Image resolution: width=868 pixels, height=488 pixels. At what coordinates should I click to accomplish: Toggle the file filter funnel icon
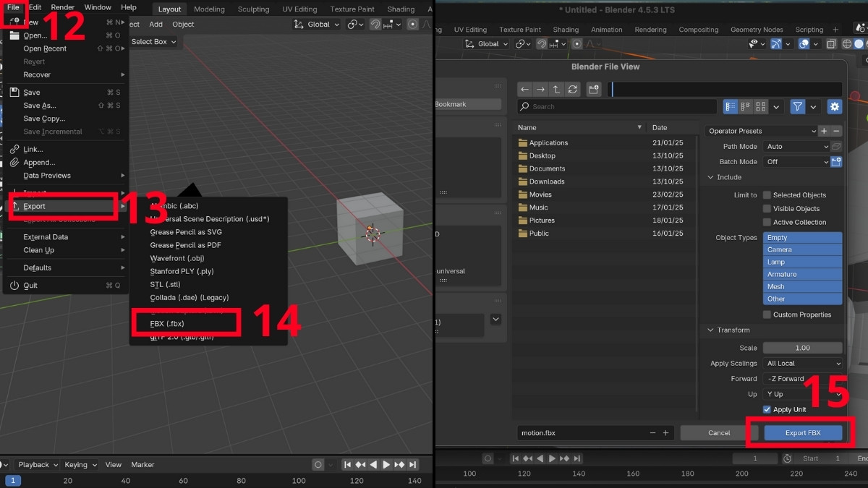click(x=797, y=106)
